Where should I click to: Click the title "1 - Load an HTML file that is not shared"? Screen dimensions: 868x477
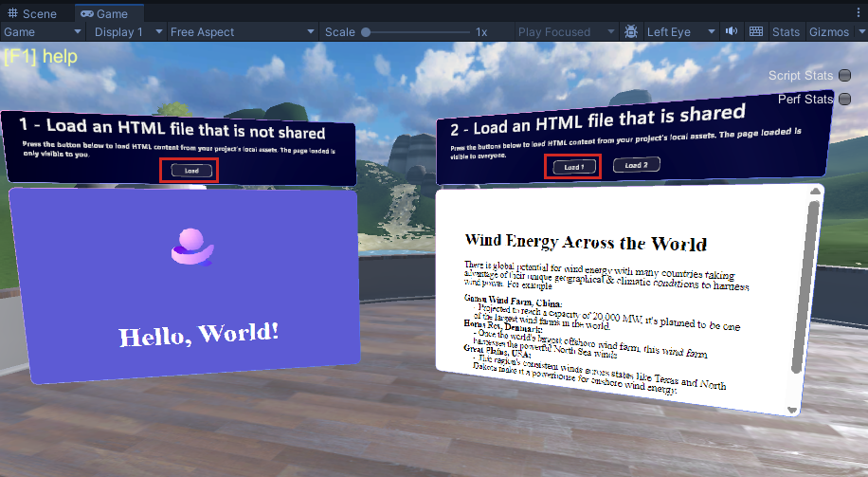[172, 129]
